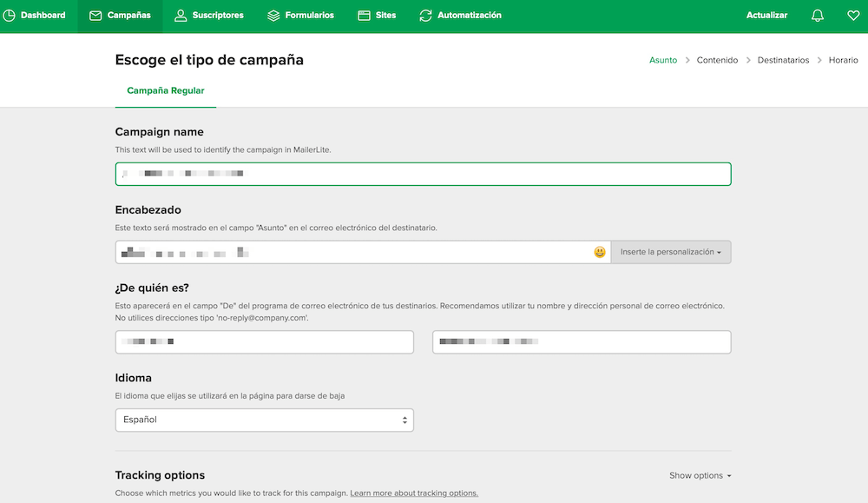The width and height of the screenshot is (868, 503).
Task: Open emoji picker smiley in subject field
Action: tap(600, 252)
